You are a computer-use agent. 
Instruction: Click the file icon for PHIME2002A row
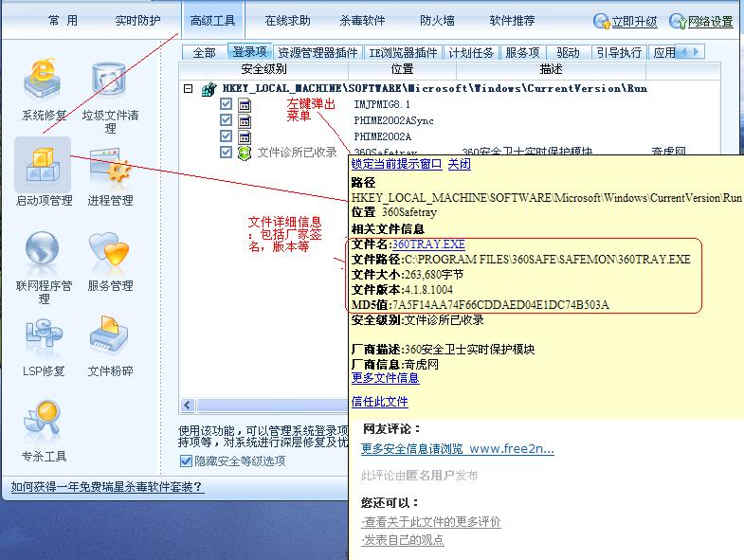click(x=245, y=137)
